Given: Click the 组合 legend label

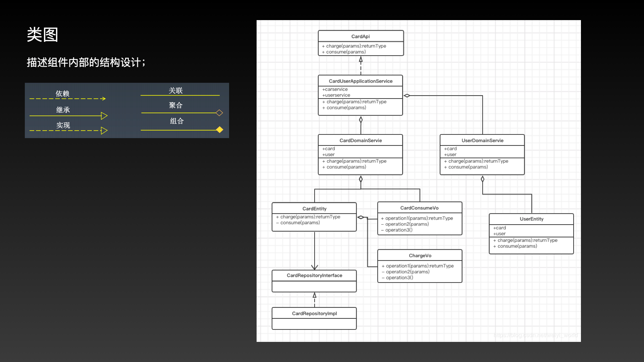Looking at the screenshot, I should [x=177, y=121].
